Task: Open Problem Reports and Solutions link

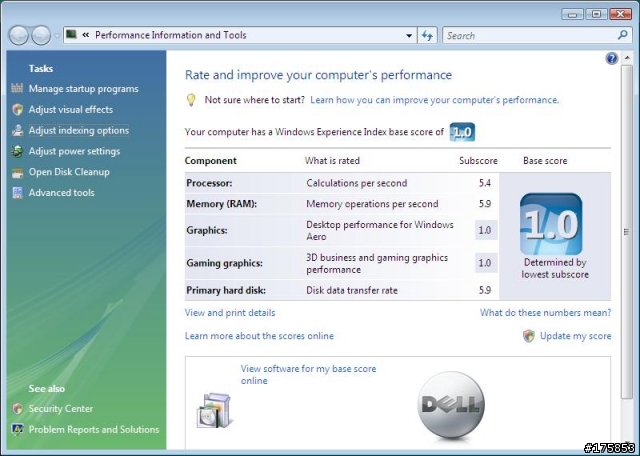Action: 94,429
